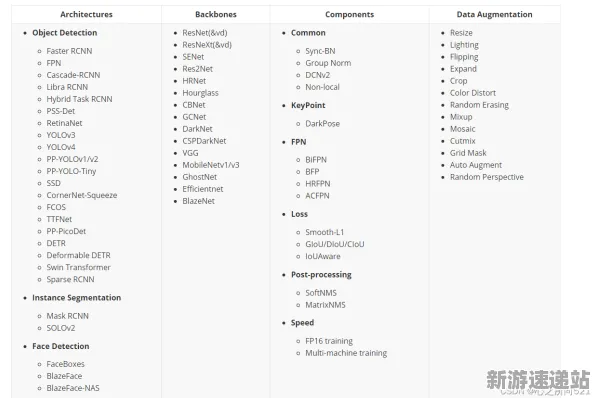Viewport: 596px width, 398px height.
Task: Click the Mask RCNN item
Action: click(67, 316)
